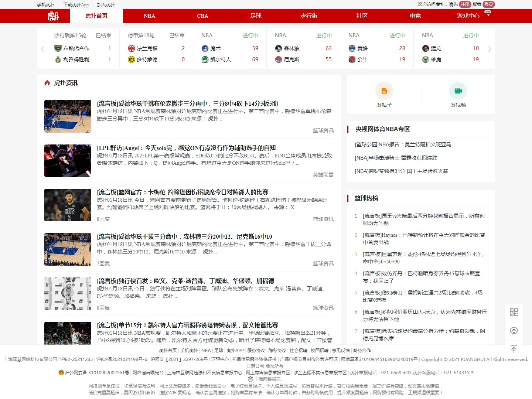532x399 pixels.
Task: Click the footer 商务合作 link
Action: (x=362, y=350)
